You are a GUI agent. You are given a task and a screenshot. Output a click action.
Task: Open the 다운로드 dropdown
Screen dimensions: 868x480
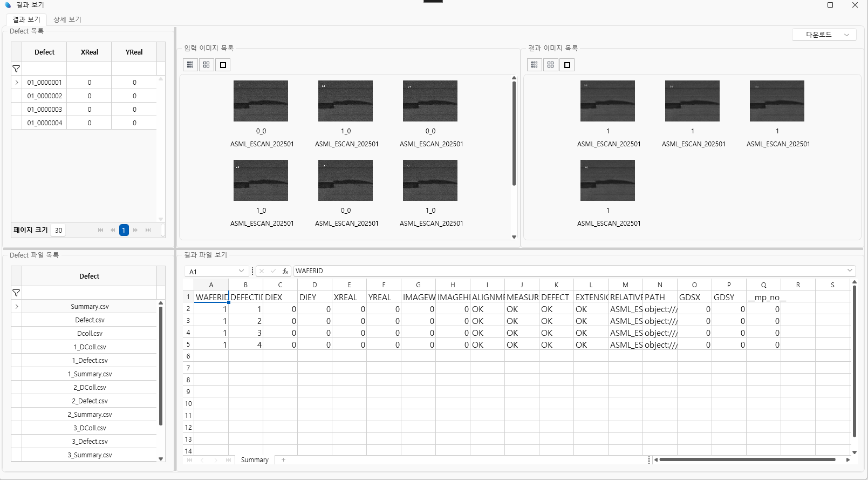(x=824, y=35)
